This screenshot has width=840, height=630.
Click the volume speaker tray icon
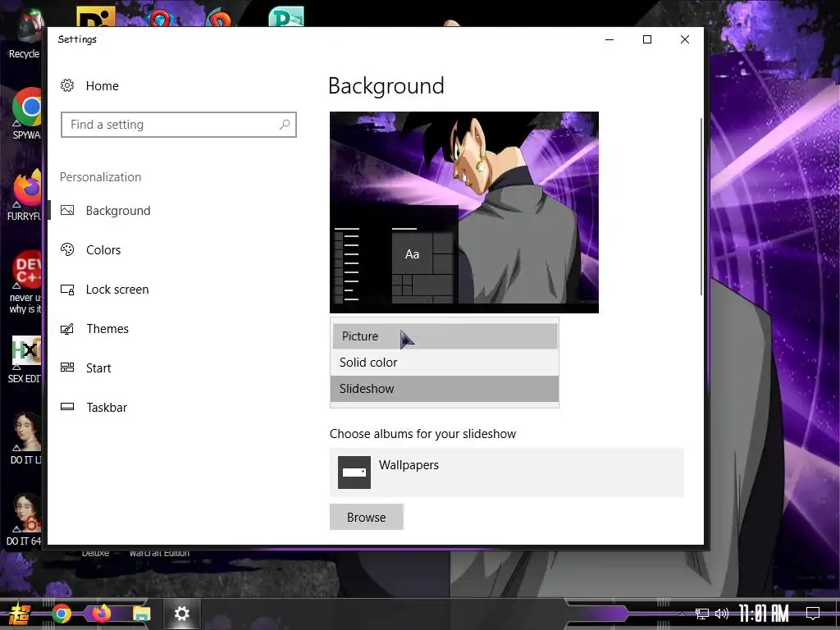pyautogui.click(x=722, y=614)
